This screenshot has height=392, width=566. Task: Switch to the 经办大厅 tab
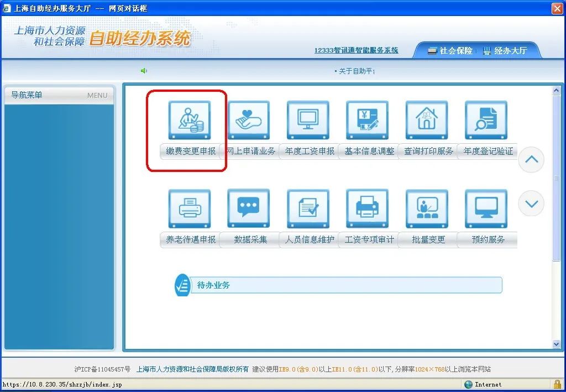coord(505,51)
